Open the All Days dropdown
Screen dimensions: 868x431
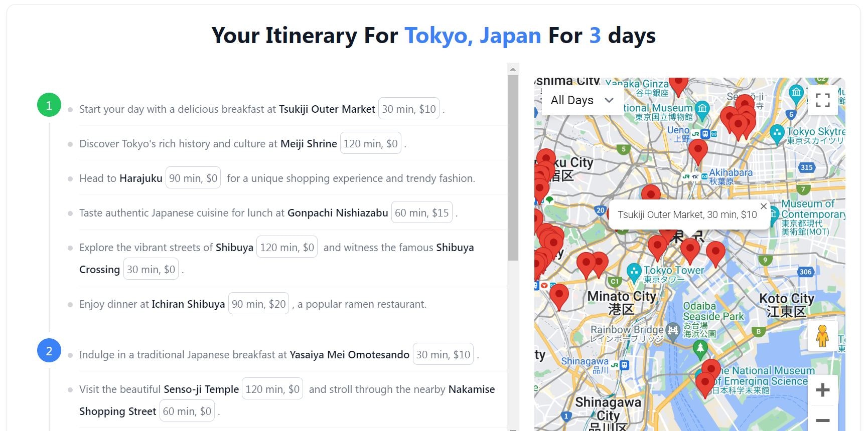582,100
